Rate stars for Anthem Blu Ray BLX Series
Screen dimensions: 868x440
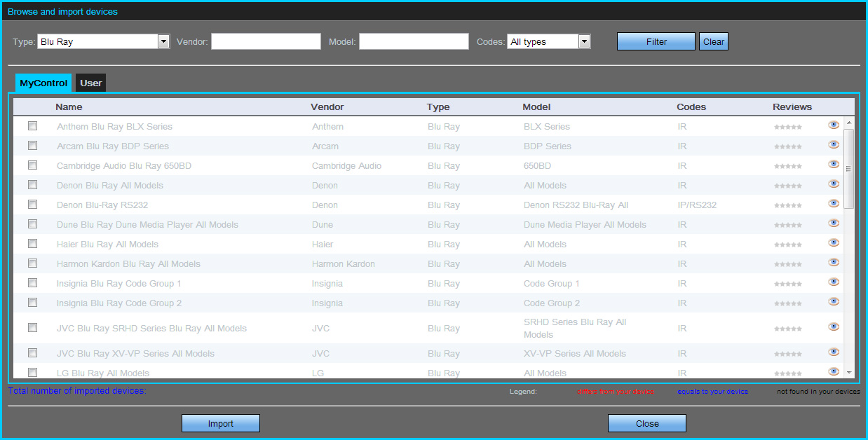(787, 128)
